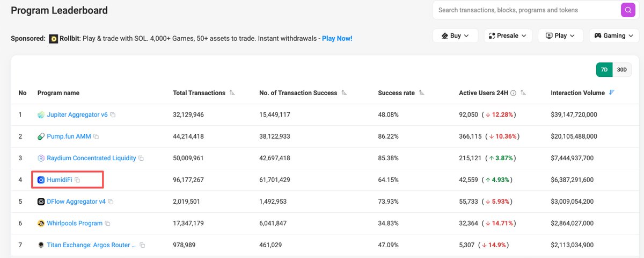Open Whirlpools Program page
This screenshot has height=258, width=644.
pyautogui.click(x=75, y=223)
